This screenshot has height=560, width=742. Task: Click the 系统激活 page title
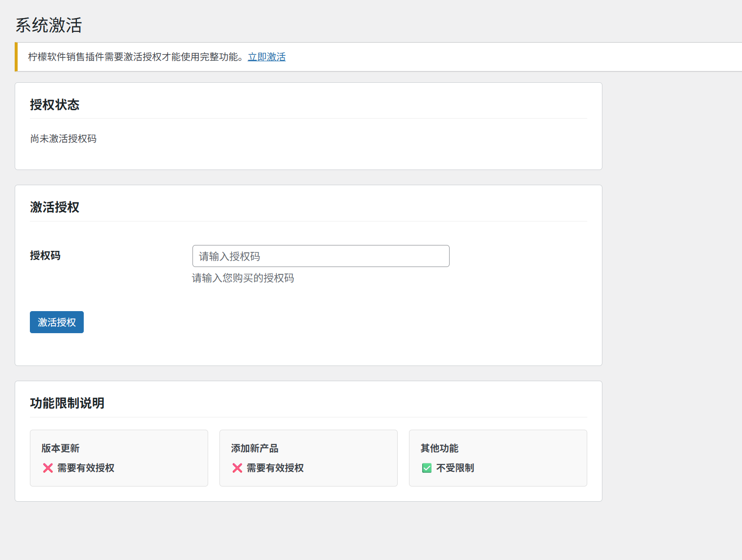(x=48, y=25)
